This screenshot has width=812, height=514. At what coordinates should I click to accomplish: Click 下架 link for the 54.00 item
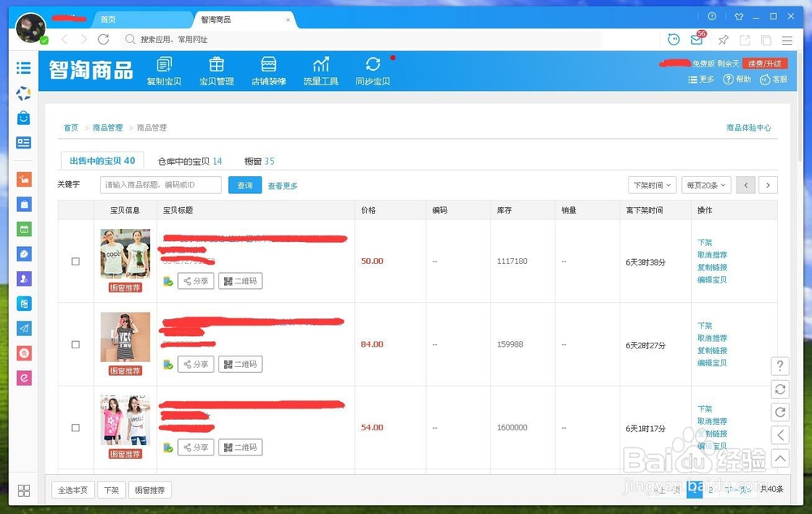click(705, 409)
